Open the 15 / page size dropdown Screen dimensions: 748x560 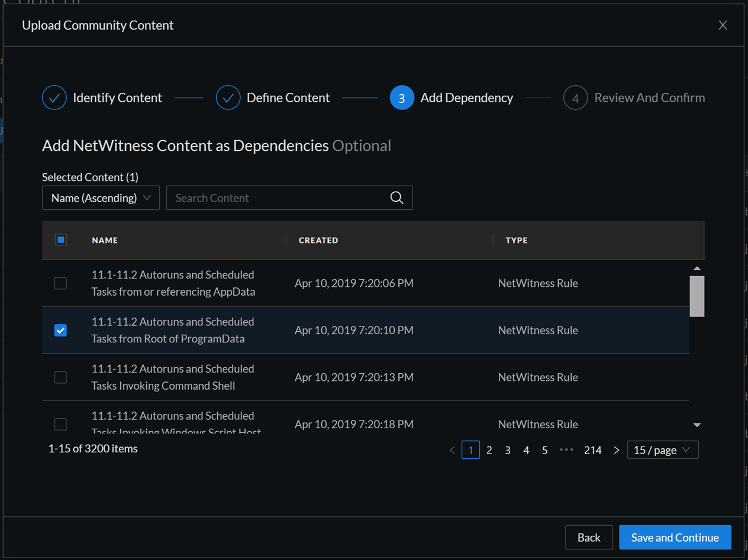pyautogui.click(x=662, y=450)
